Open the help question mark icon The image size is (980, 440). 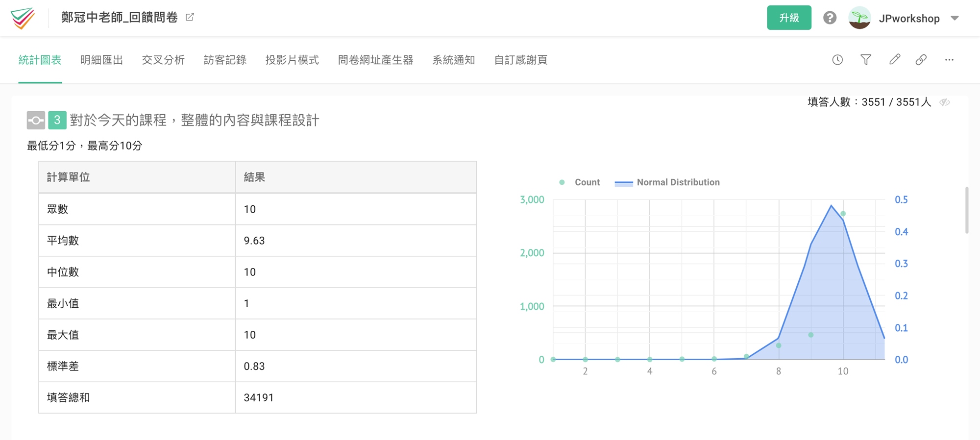tap(830, 18)
